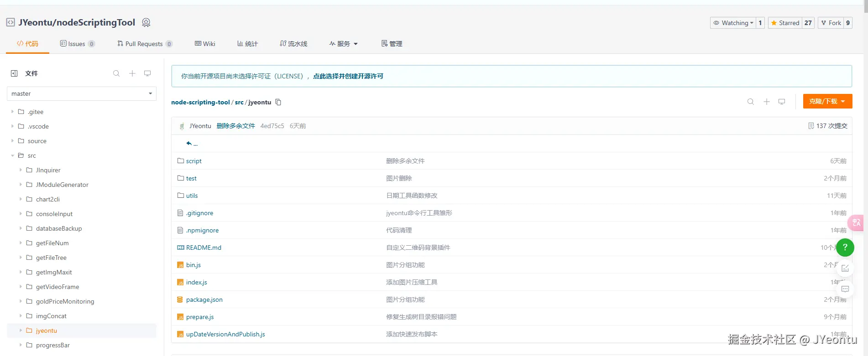Open the utils folder
The width and height of the screenshot is (868, 356).
click(x=192, y=196)
